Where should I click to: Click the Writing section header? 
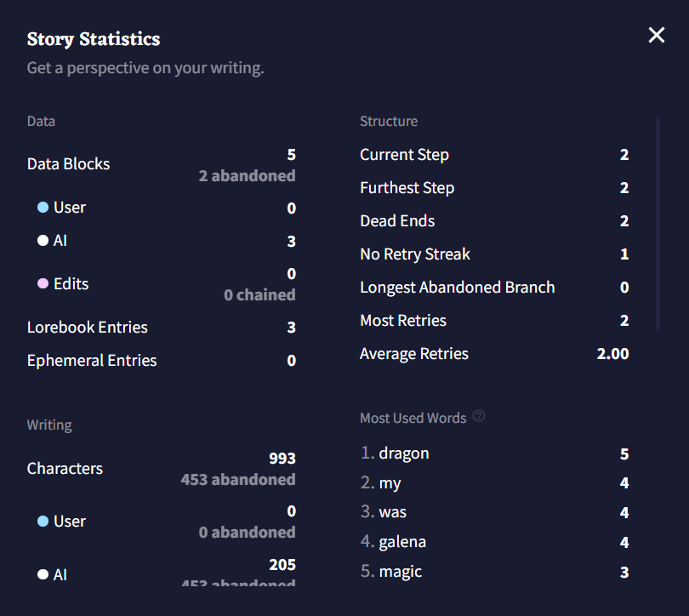coord(49,425)
